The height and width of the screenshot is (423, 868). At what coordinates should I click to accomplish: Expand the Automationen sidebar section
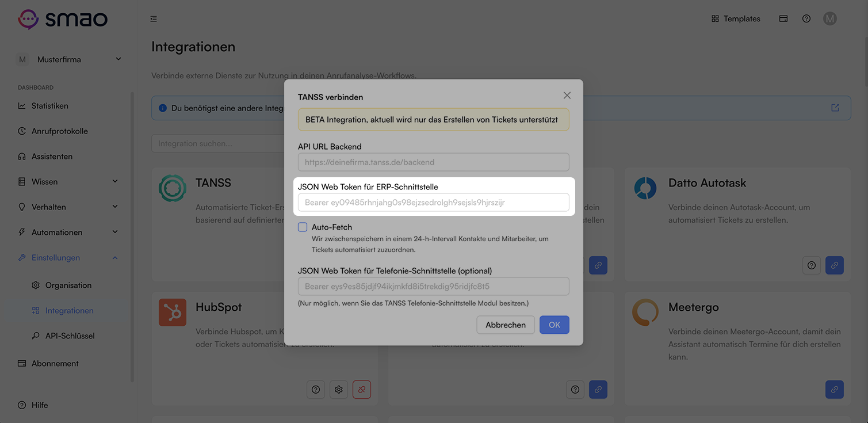click(69, 233)
